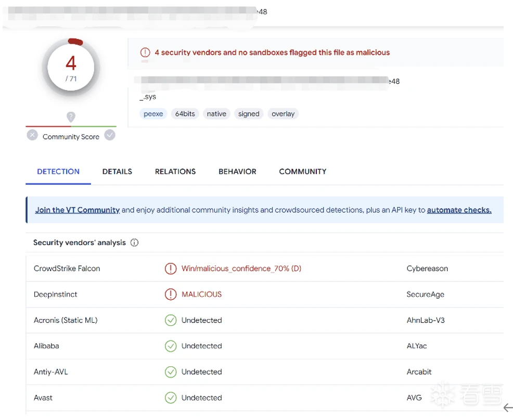Viewport: 513px width, 420px height.
Task: Follow the automate checks link
Action: pos(459,210)
